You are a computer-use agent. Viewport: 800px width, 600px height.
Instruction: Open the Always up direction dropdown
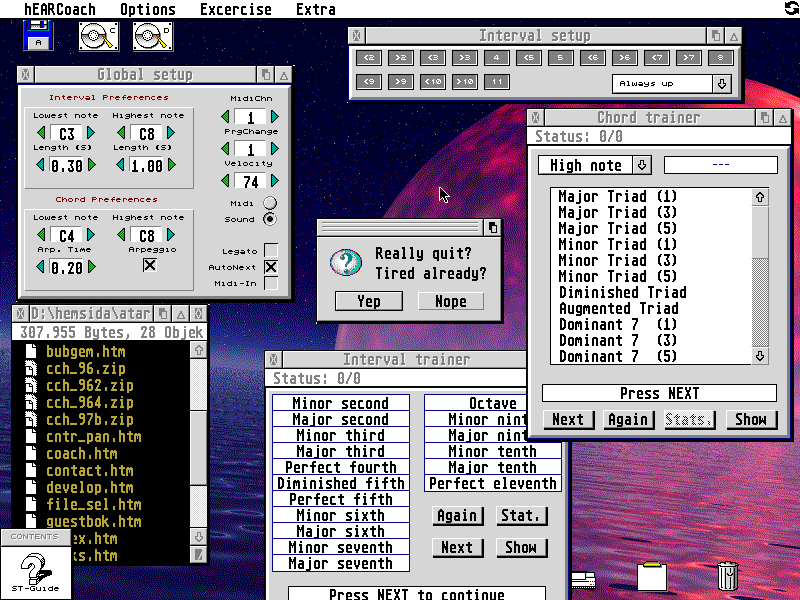721,84
